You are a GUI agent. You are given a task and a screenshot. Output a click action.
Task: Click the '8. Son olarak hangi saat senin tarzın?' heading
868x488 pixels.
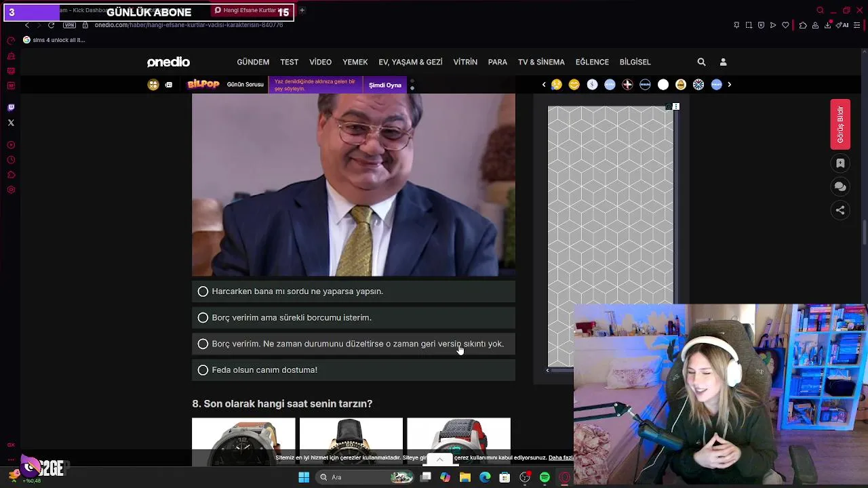tap(282, 404)
